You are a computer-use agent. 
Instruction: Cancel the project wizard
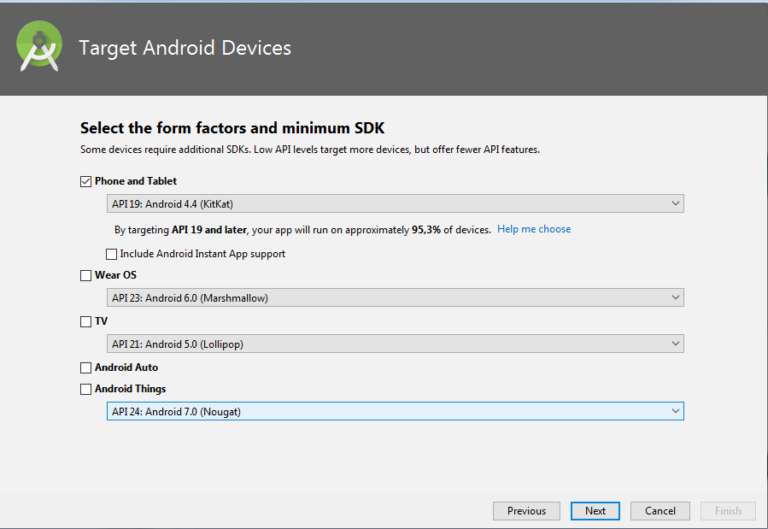660,511
